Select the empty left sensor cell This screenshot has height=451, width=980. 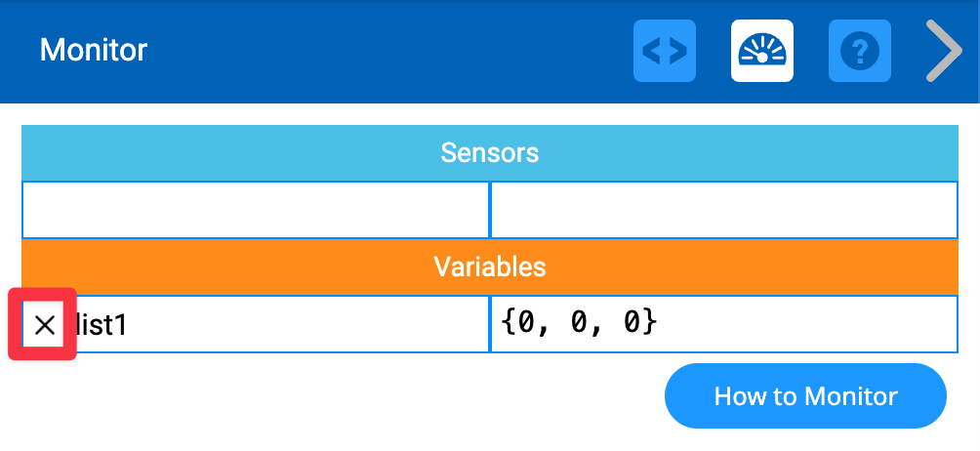[255, 210]
